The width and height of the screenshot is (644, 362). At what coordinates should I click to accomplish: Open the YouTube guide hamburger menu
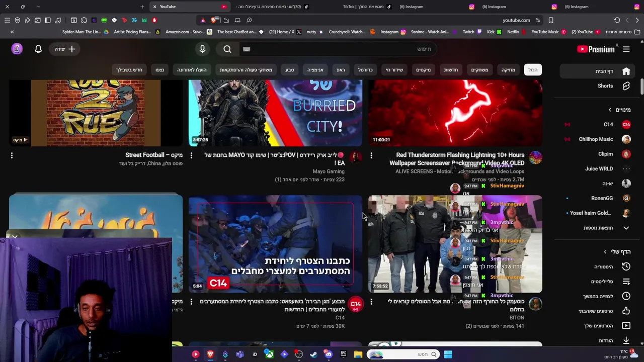coord(626,49)
